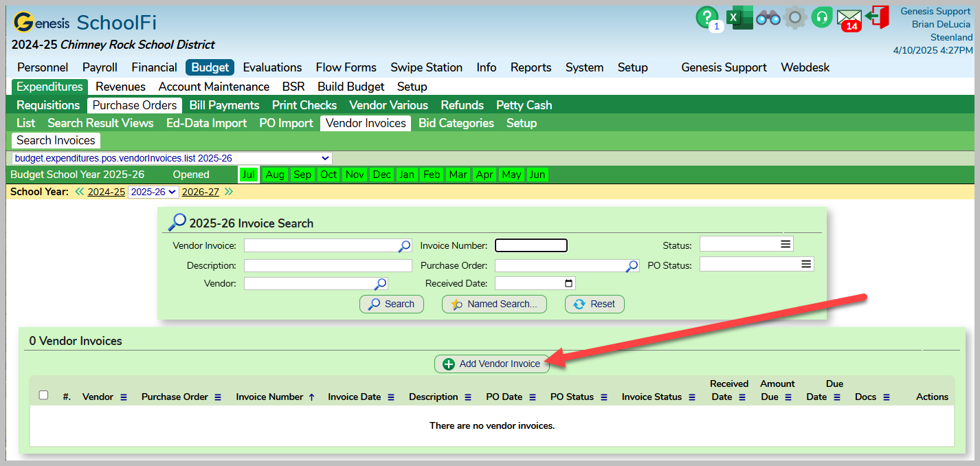Screen dimensions: 980x466
Task: Open the Webdesk menu item
Action: (x=805, y=67)
